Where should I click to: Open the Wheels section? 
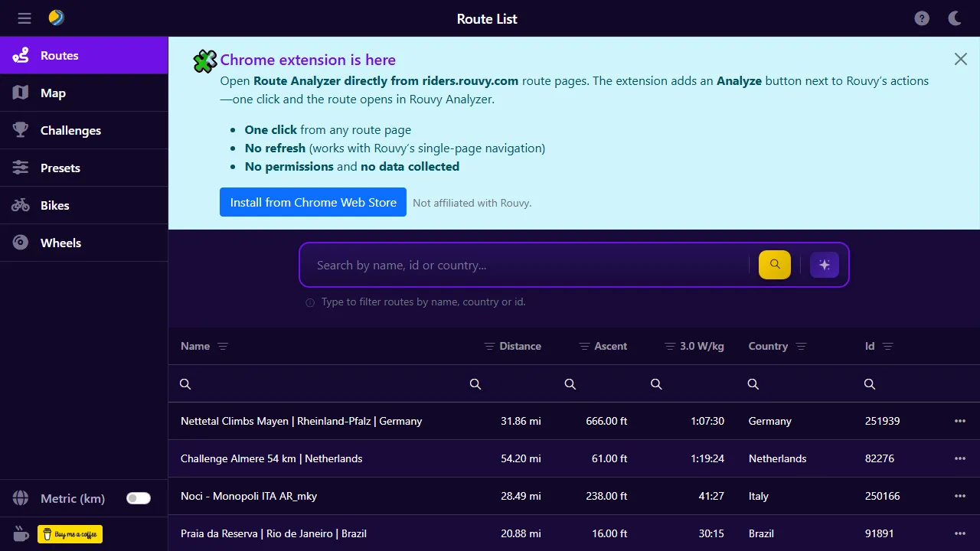click(x=60, y=243)
